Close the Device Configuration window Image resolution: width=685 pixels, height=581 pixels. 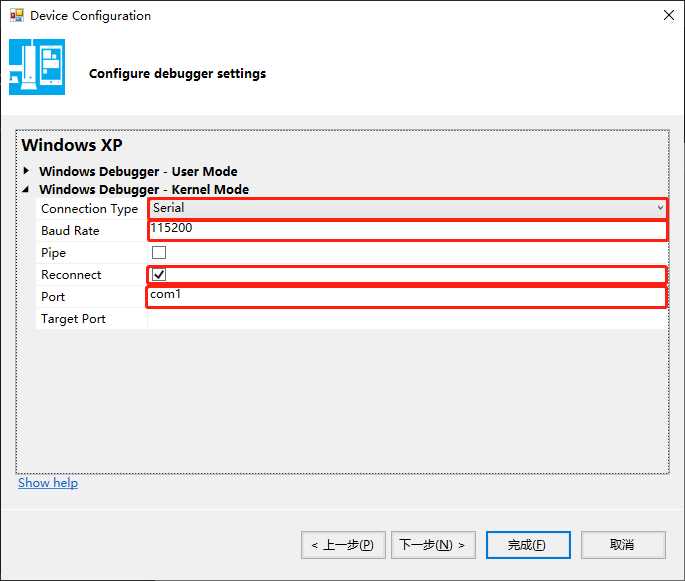point(668,15)
